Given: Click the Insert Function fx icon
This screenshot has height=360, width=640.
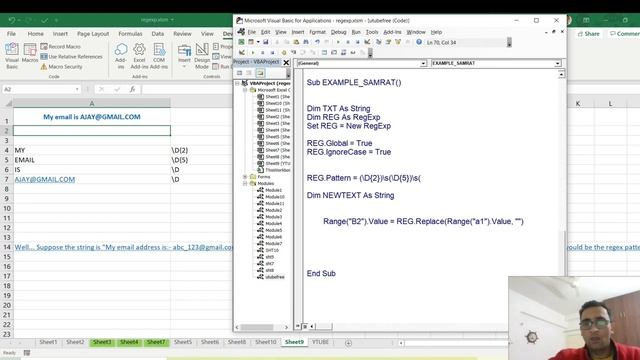Looking at the screenshot, I should 132,89.
